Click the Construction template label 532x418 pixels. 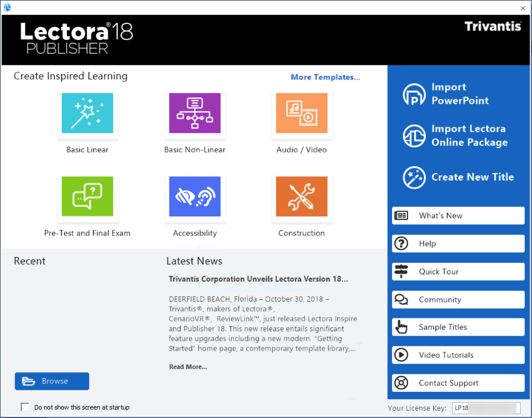coord(302,233)
